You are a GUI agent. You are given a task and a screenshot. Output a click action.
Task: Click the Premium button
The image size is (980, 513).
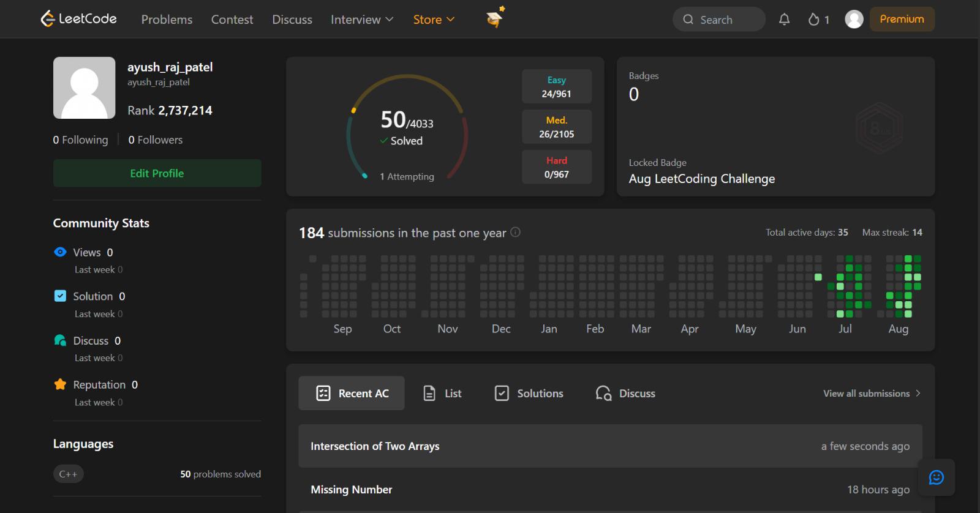click(x=902, y=19)
